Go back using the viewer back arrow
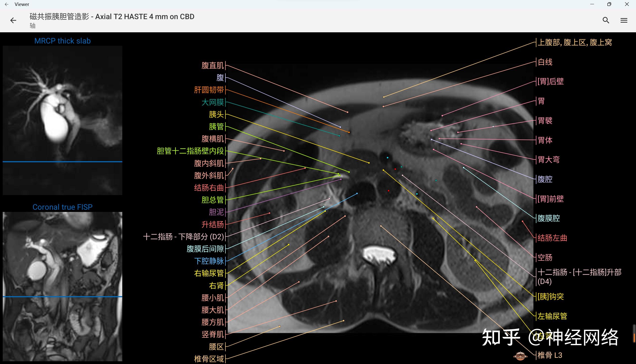 13,20
